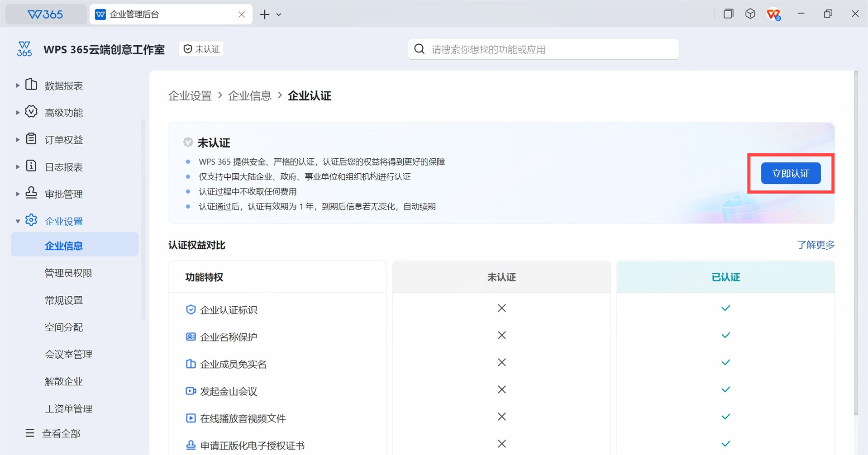Click the 数据报表 sidebar icon
868x455 pixels.
(x=31, y=85)
